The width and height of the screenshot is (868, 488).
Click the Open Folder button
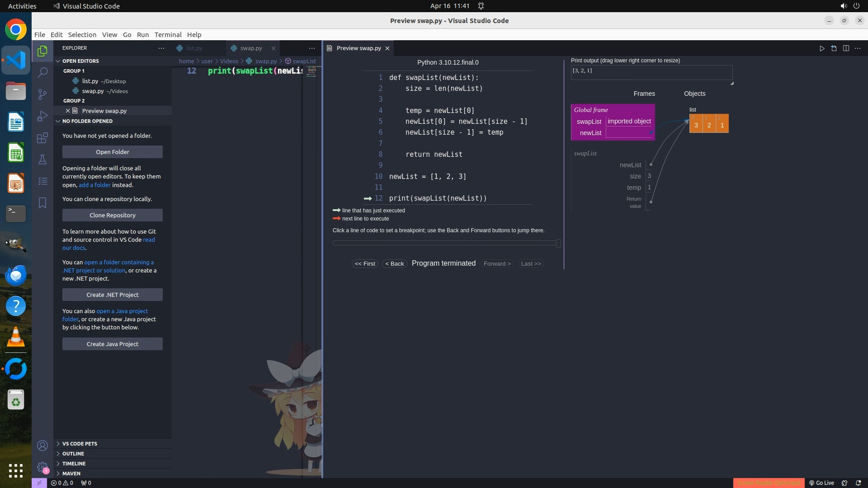tap(113, 152)
